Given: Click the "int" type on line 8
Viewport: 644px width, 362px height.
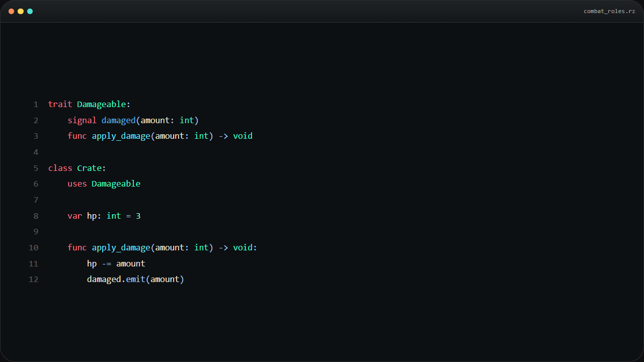Looking at the screenshot, I should (x=114, y=216).
